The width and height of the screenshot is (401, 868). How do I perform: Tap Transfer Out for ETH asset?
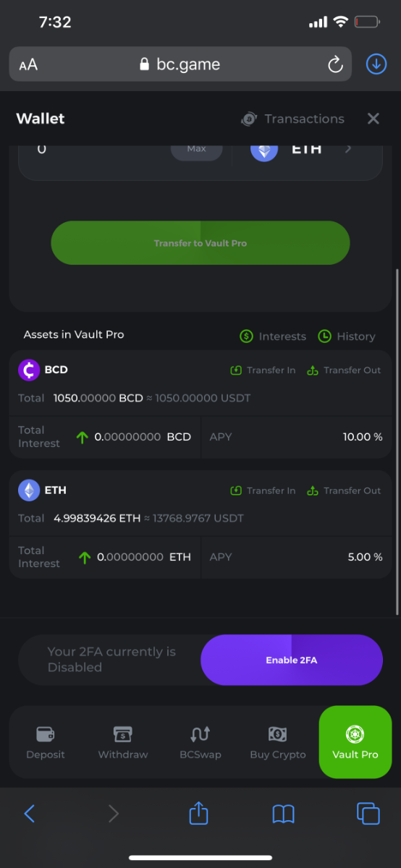[x=344, y=490]
